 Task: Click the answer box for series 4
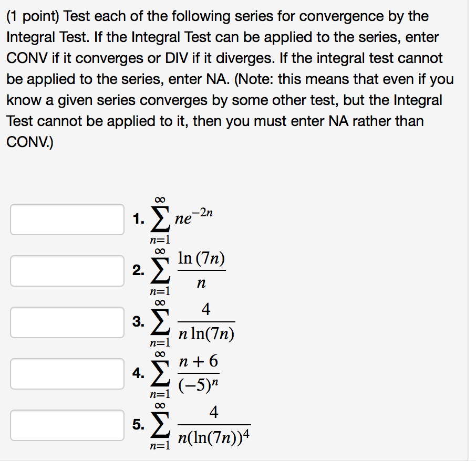pyautogui.click(x=67, y=373)
